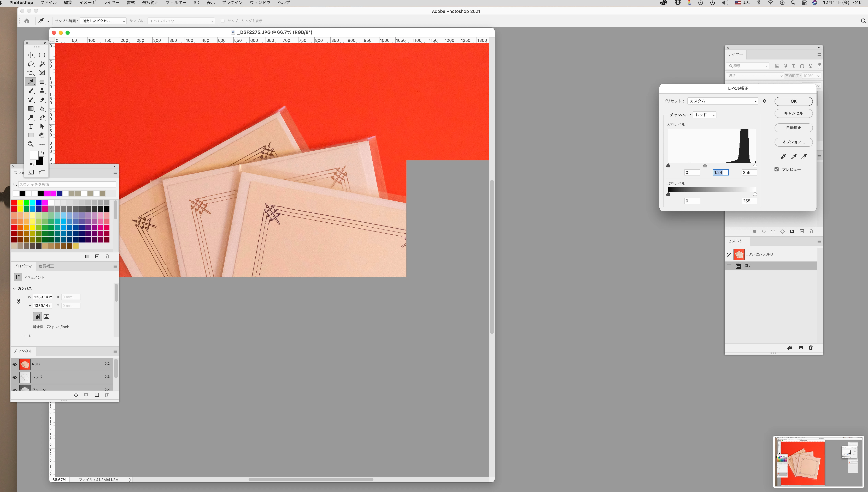
Task: Hide the RGB channel visibility eye
Action: 15,364
